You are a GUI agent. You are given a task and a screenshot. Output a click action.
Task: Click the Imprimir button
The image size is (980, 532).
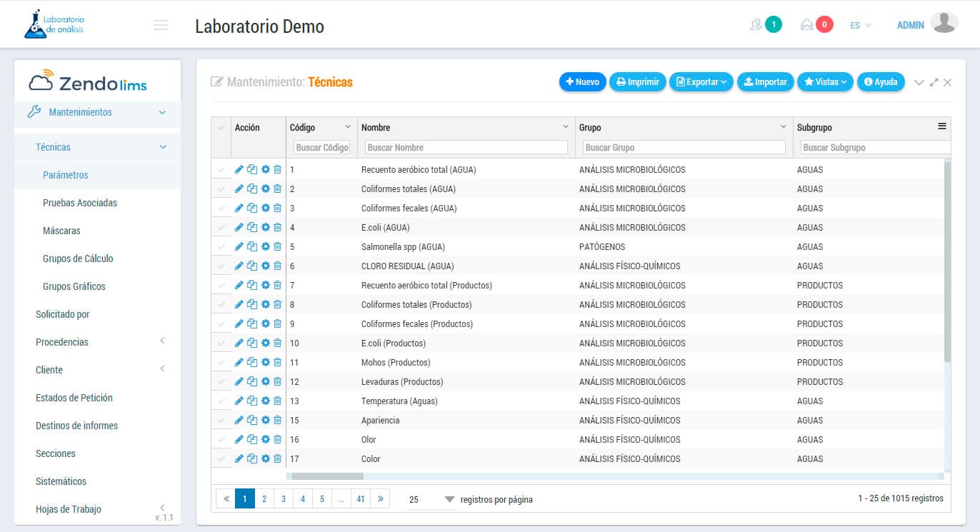638,82
